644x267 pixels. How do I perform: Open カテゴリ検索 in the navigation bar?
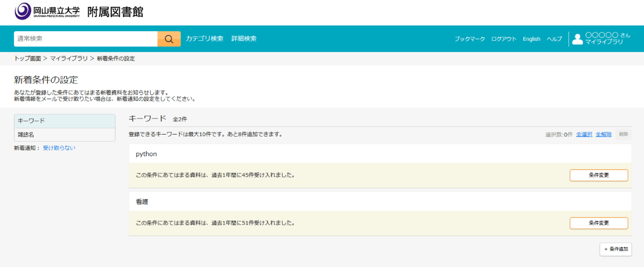click(x=204, y=39)
